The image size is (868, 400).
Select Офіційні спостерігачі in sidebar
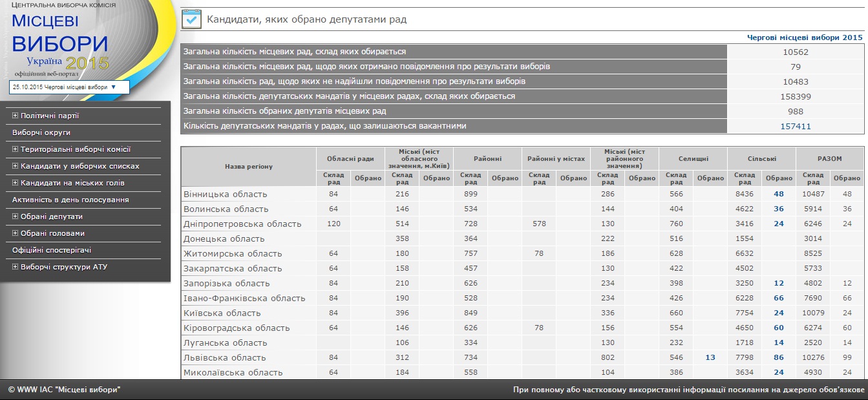(52, 251)
